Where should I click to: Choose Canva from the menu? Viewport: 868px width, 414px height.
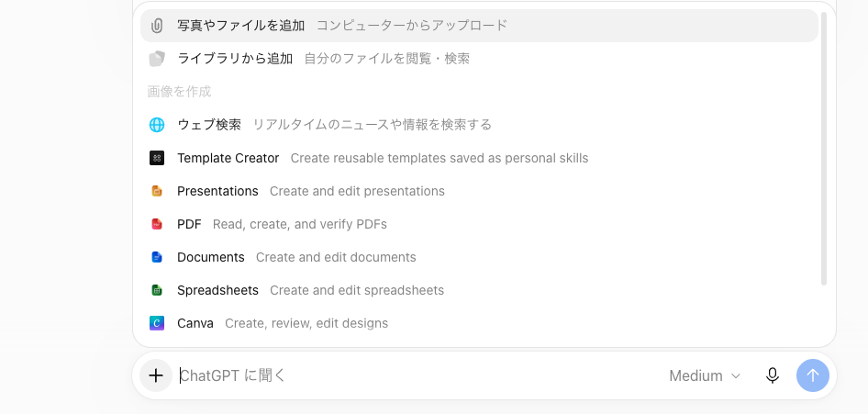pos(479,323)
